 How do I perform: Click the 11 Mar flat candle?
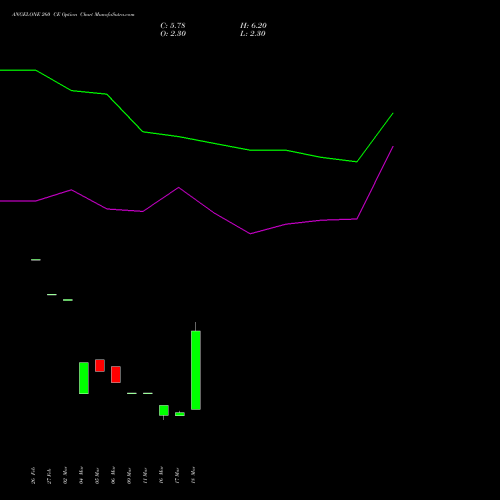point(148,393)
